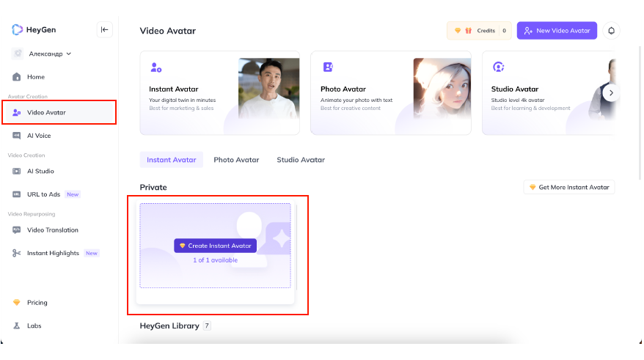This screenshot has height=360, width=644.
Task: Open the Instant Avatar card
Action: (x=220, y=93)
